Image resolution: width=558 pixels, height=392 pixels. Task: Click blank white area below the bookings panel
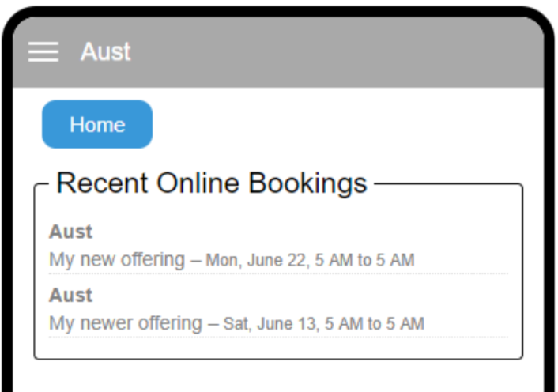[277, 377]
